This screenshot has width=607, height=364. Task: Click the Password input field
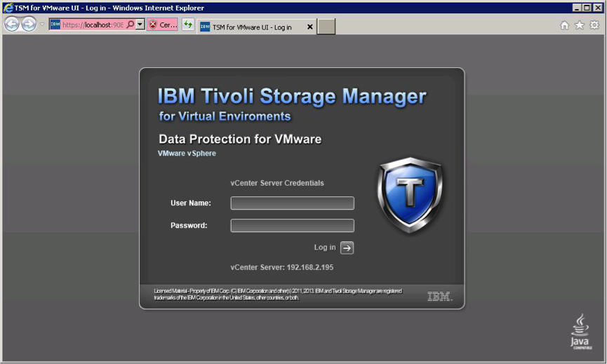pos(293,226)
